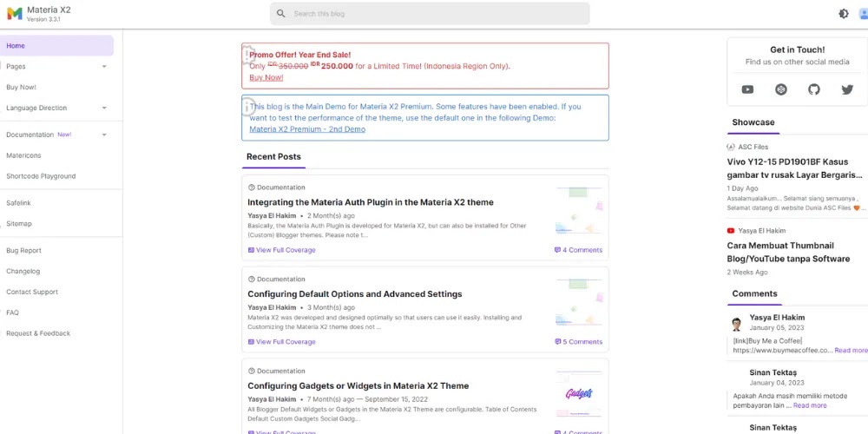868x434 pixels.
Task: Open thumbnail of Integrating Materia Auth Plugin post
Action: click(578, 211)
